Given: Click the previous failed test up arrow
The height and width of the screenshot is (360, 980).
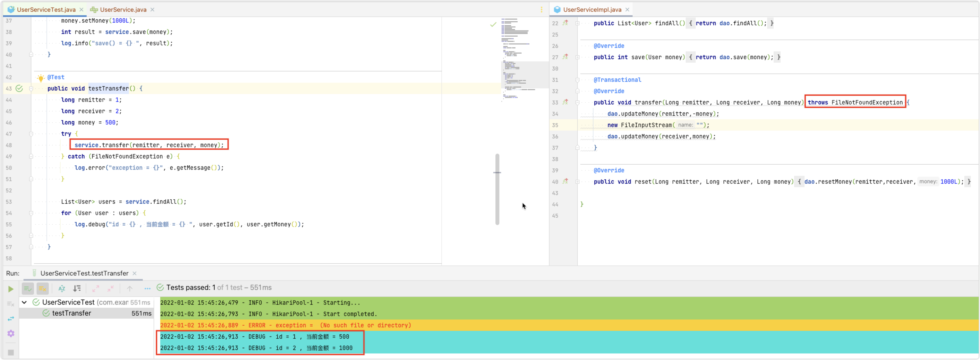Looking at the screenshot, I should pos(130,289).
